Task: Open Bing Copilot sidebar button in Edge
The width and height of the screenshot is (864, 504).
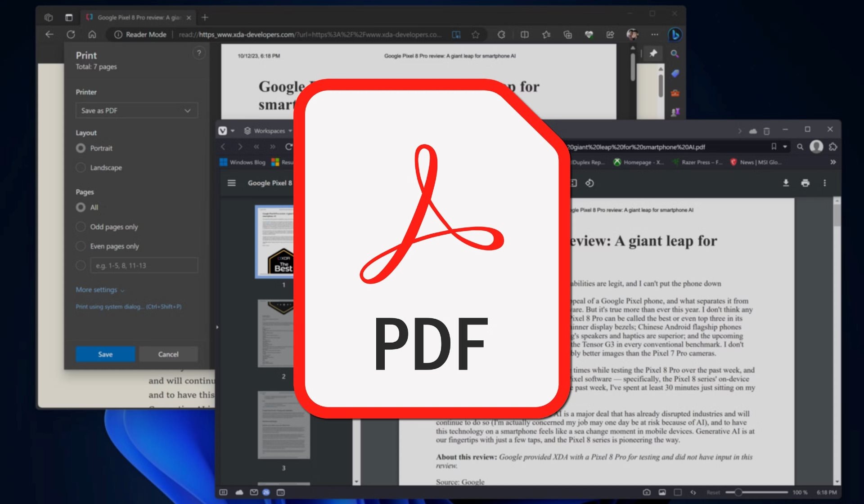Action: 675,35
